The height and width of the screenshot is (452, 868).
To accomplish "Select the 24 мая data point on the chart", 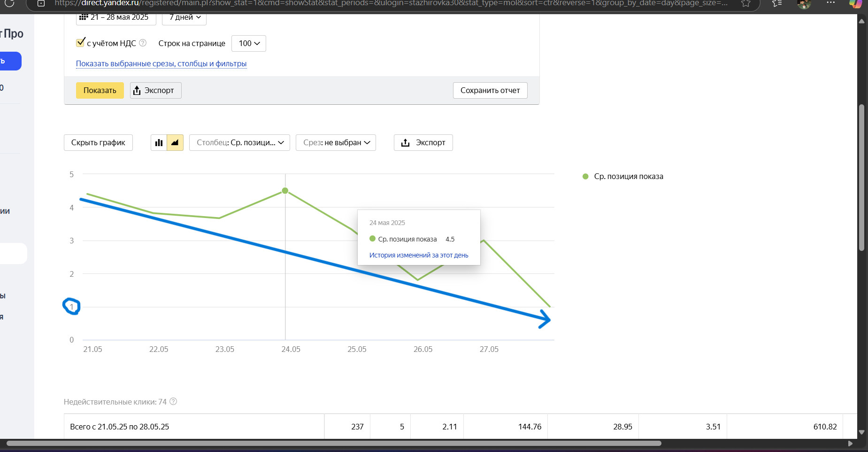I will tap(285, 191).
